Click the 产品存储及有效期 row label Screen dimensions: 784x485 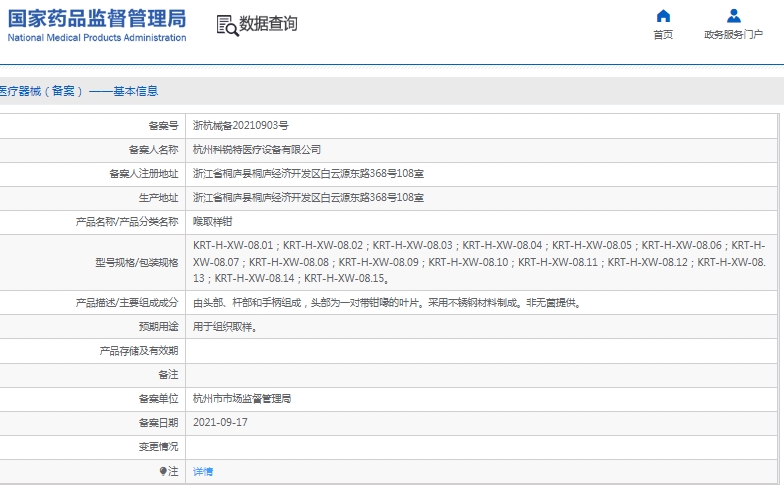[x=139, y=350]
